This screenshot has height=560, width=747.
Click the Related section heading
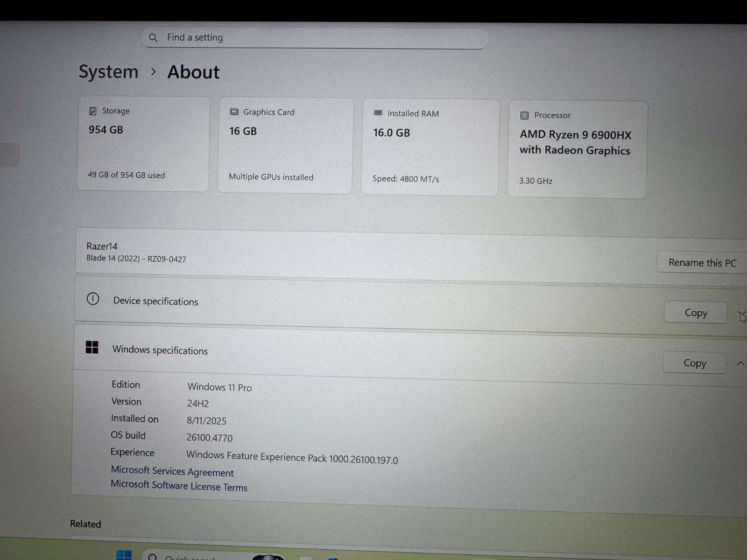point(85,524)
